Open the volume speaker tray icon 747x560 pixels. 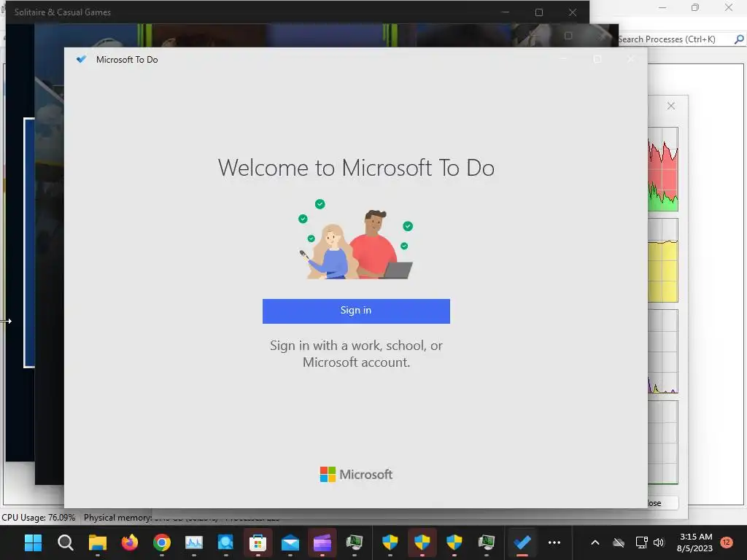(659, 542)
